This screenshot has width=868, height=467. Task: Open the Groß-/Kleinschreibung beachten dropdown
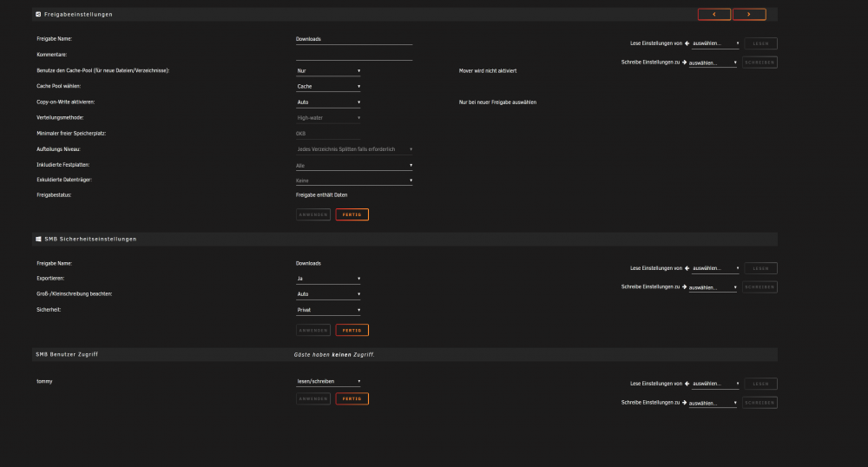pos(328,294)
